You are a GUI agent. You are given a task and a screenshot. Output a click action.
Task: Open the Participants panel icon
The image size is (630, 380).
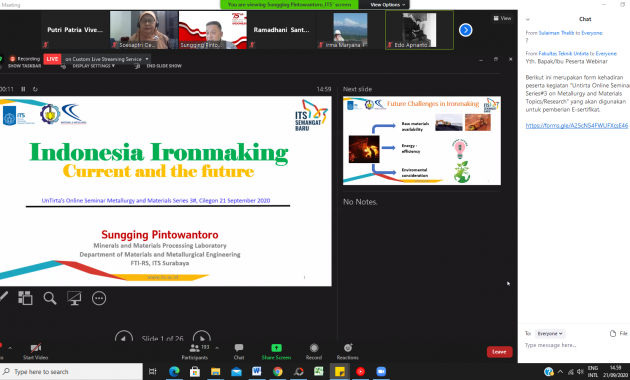[x=194, y=348]
